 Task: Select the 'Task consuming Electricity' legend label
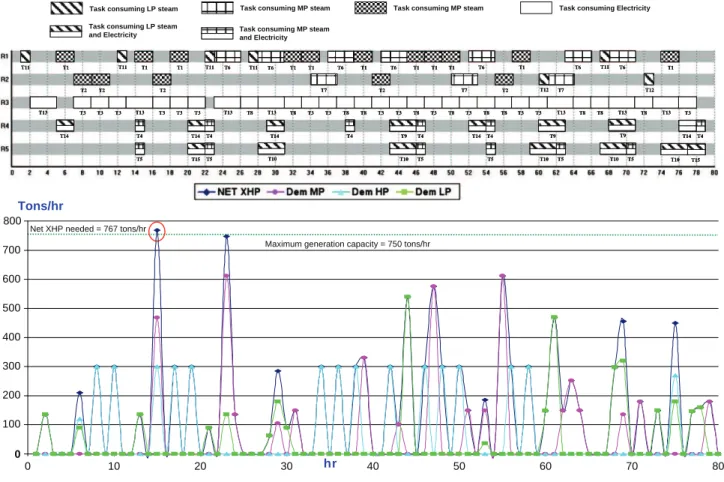pos(604,8)
